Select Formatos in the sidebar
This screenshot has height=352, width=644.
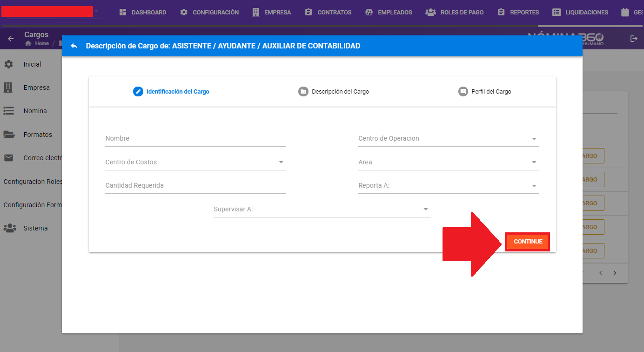click(x=38, y=135)
